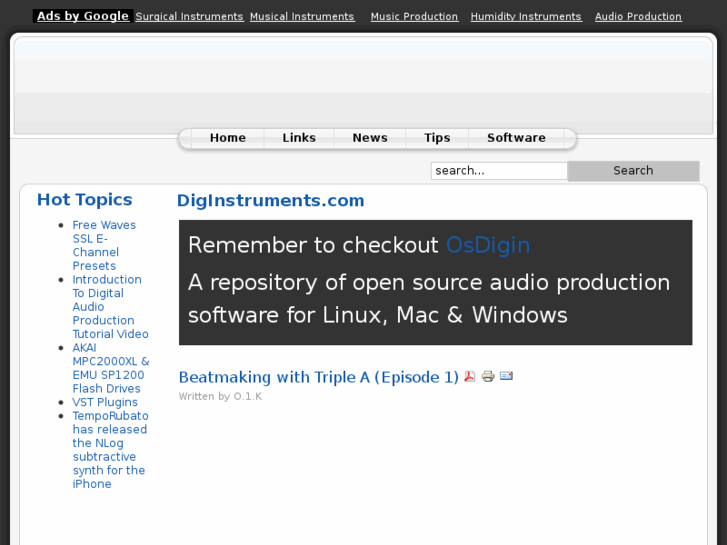Follow the Audio Production ad link
The width and height of the screenshot is (727, 545).
click(638, 17)
